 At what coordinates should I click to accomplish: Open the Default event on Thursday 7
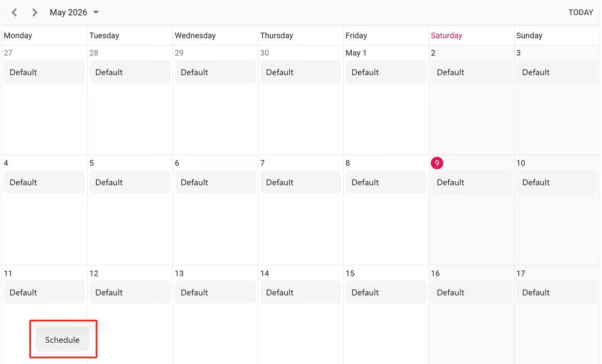301,182
